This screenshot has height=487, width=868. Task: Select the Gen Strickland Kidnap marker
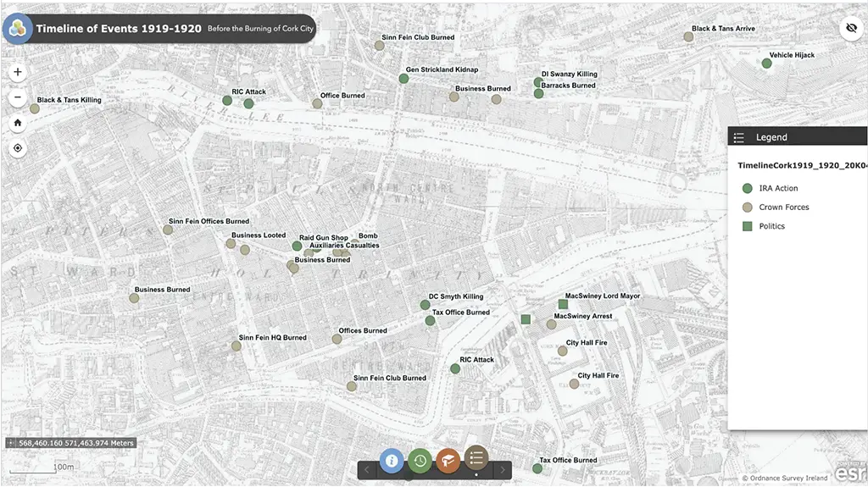404,78
